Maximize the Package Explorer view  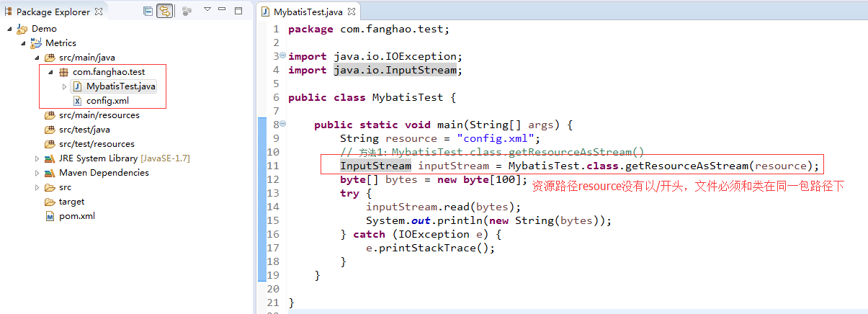tap(239, 10)
